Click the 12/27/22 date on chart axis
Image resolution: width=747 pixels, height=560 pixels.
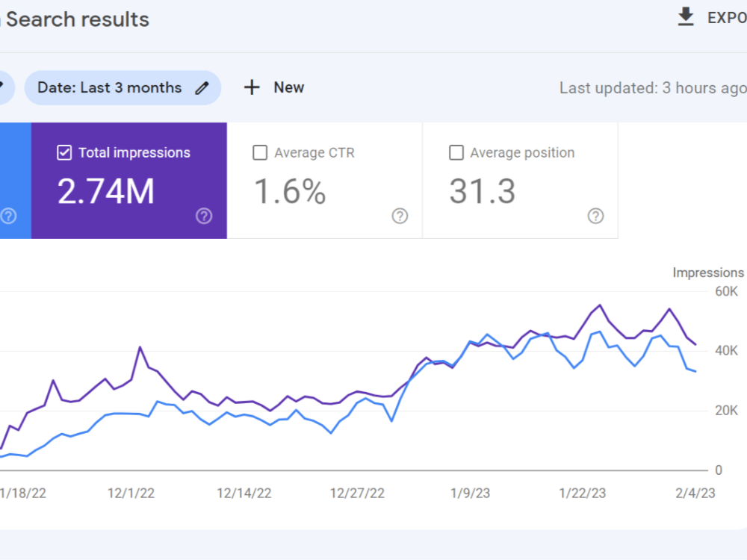357,493
